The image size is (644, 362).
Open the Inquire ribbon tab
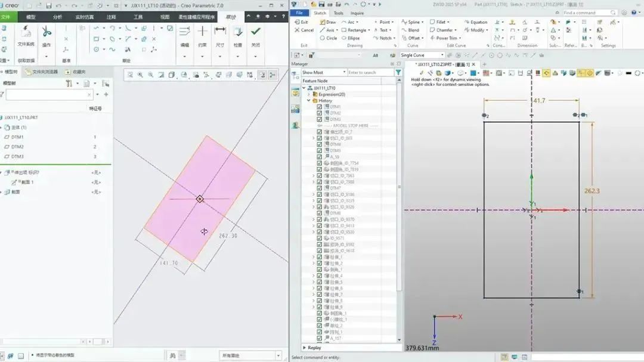[357, 13]
